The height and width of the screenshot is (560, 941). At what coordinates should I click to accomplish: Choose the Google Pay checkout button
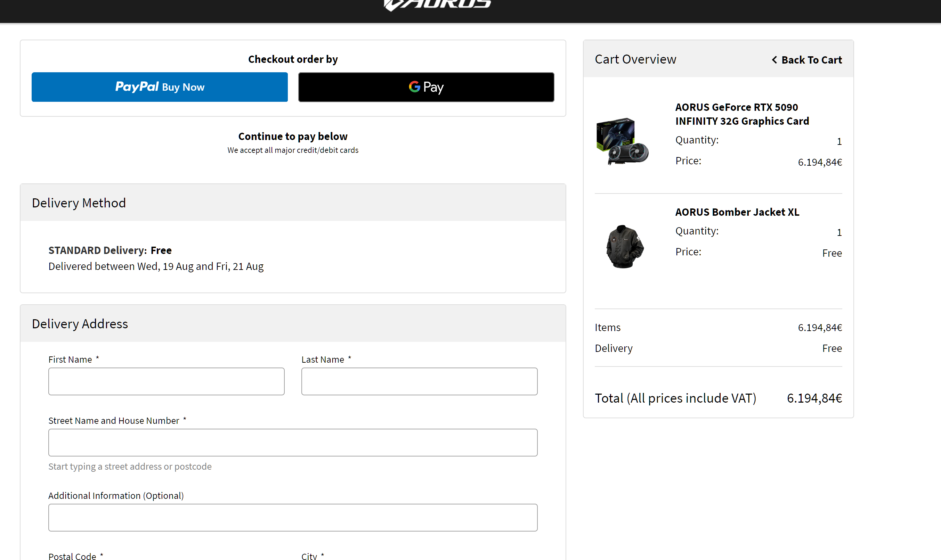pos(426,87)
